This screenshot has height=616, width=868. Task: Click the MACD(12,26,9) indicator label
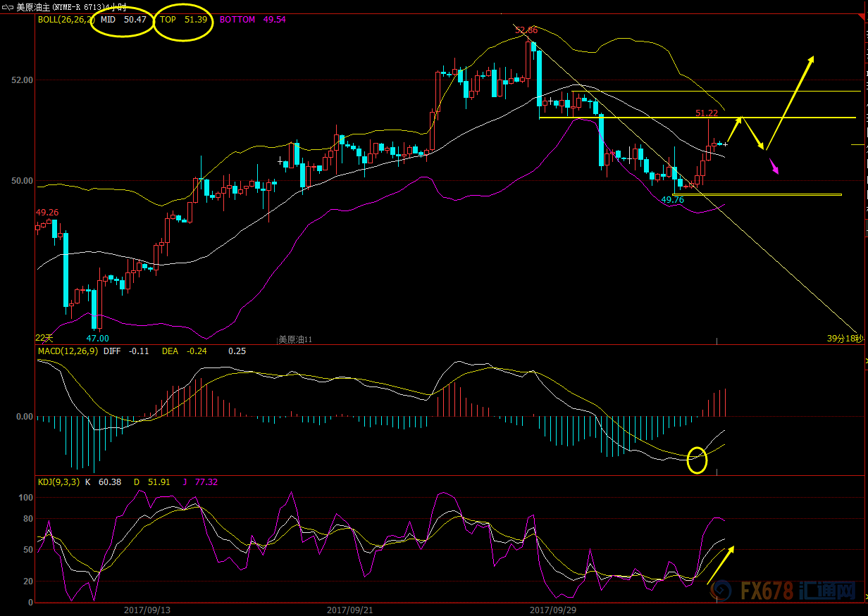68,351
